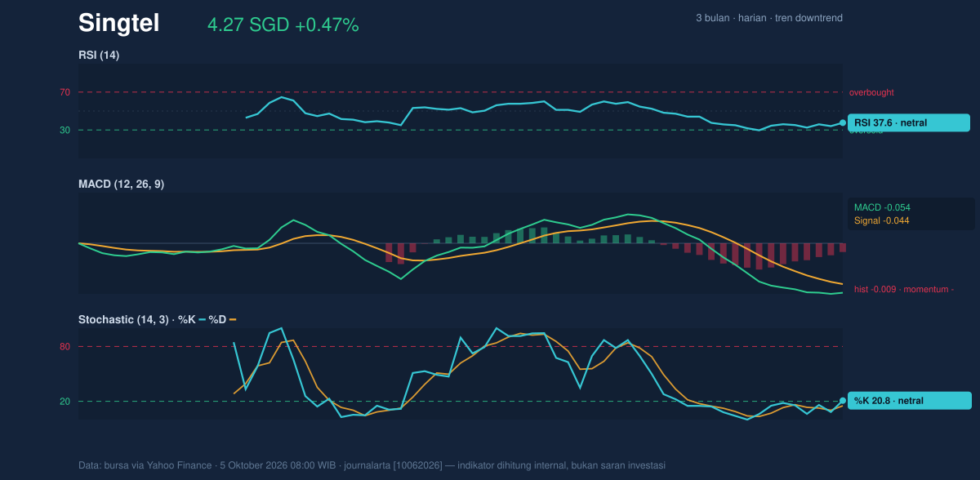The image size is (980, 480).
Task: Click the 3 bulan harian tren downtrend label
Action: click(769, 18)
